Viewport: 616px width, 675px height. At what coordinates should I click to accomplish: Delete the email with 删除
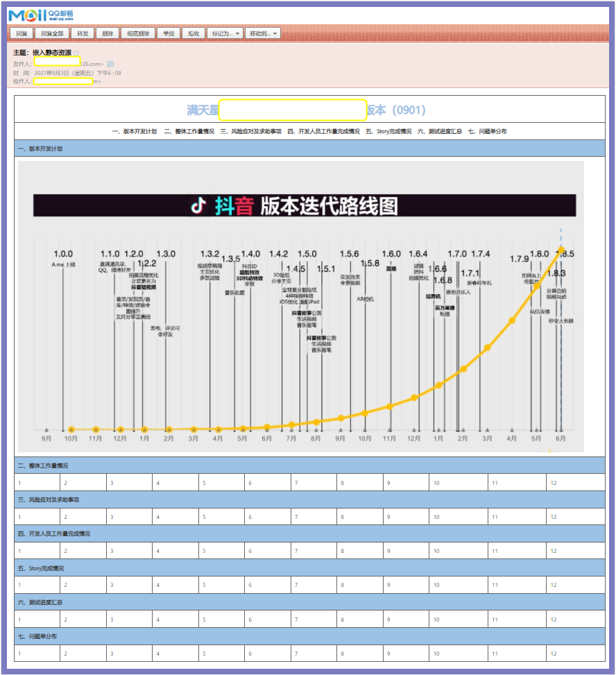[108, 33]
